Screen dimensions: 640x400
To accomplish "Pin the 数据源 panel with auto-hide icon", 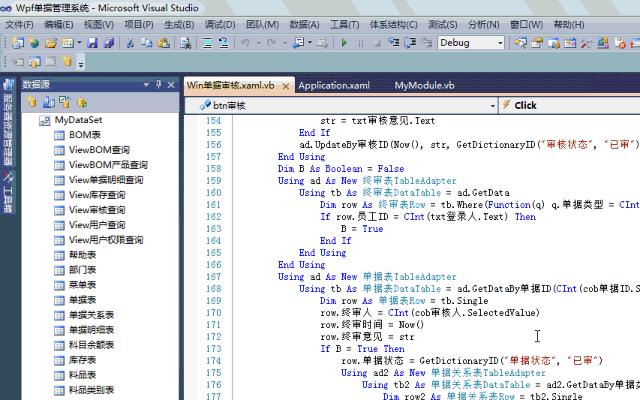I will (x=158, y=85).
